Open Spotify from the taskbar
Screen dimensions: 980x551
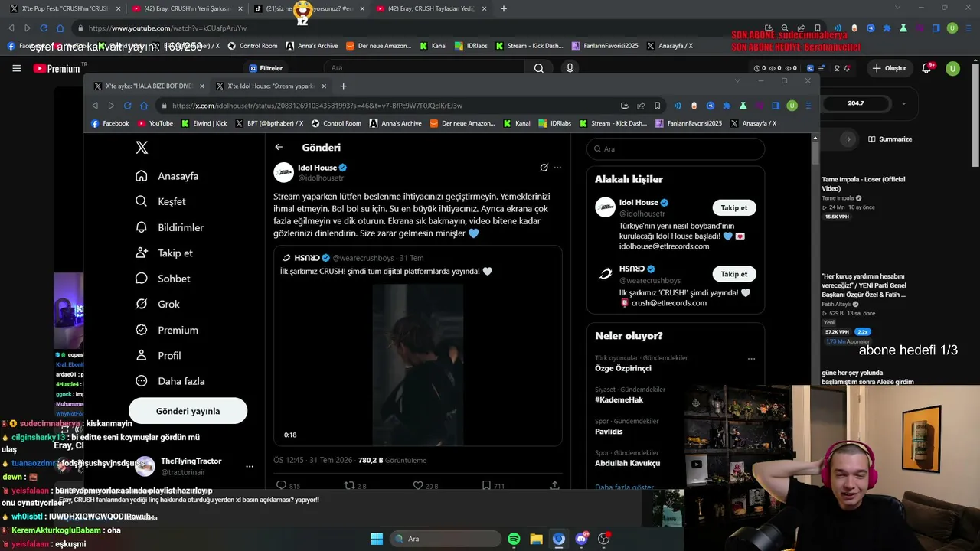[x=514, y=539]
